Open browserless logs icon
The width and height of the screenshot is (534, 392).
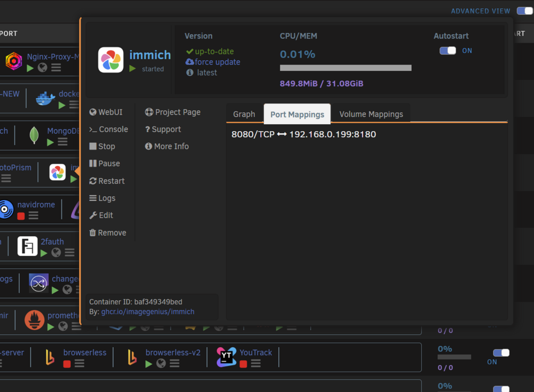pyautogui.click(x=80, y=364)
